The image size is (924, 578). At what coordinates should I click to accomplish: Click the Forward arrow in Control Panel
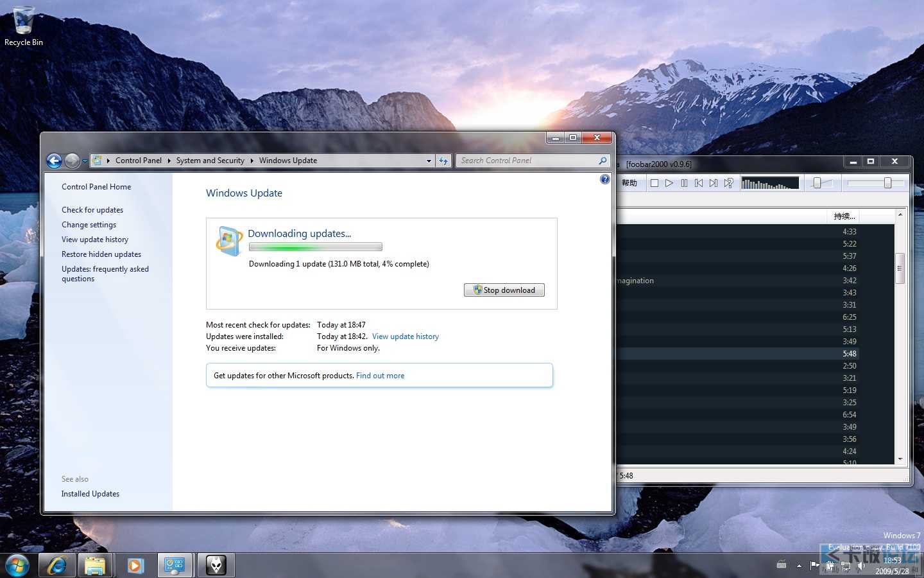coord(73,161)
